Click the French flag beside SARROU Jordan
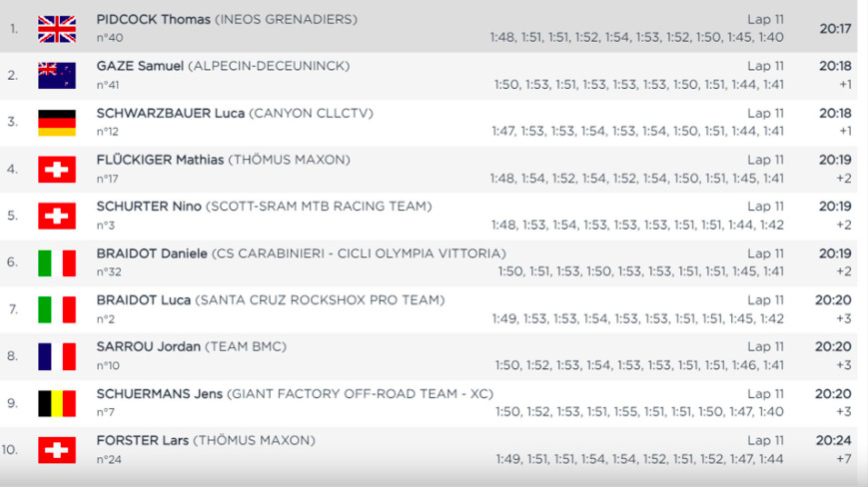Screen dimensions: 868x487 click(57, 356)
